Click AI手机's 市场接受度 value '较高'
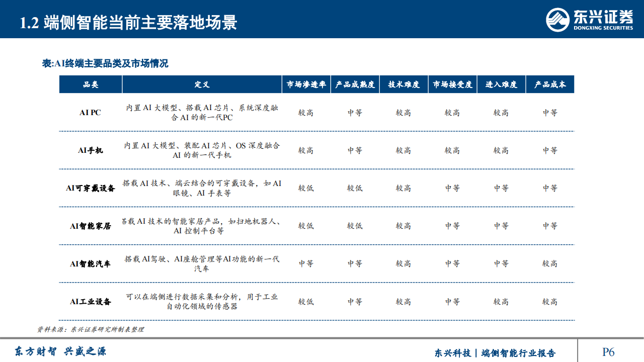Viewport: 644px width, 362px height. [452, 150]
